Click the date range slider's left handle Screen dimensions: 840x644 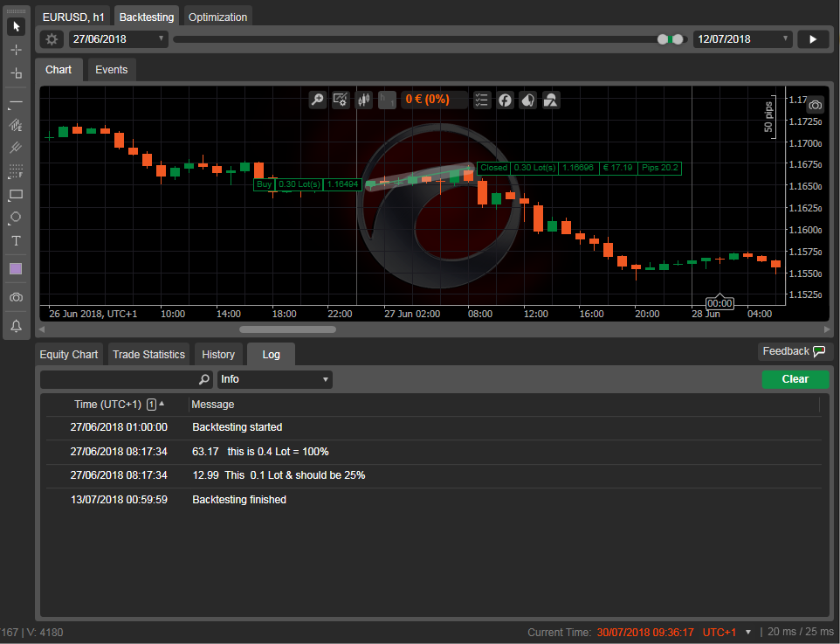(664, 39)
